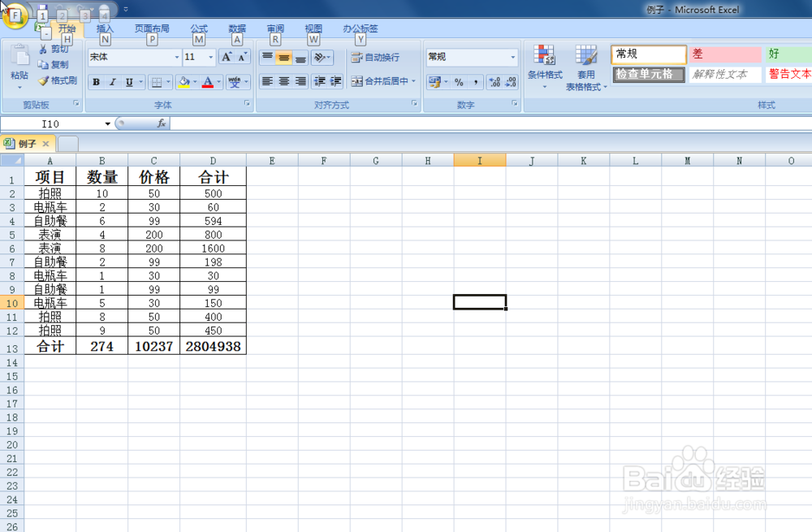
Task: Switch to the 页面布局 ribbon tab
Action: [x=152, y=29]
